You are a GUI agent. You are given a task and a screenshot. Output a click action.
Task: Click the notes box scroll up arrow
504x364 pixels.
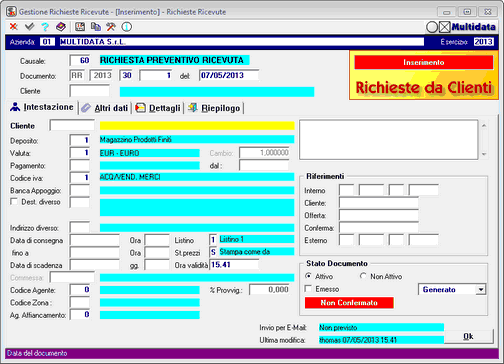coord(484,125)
